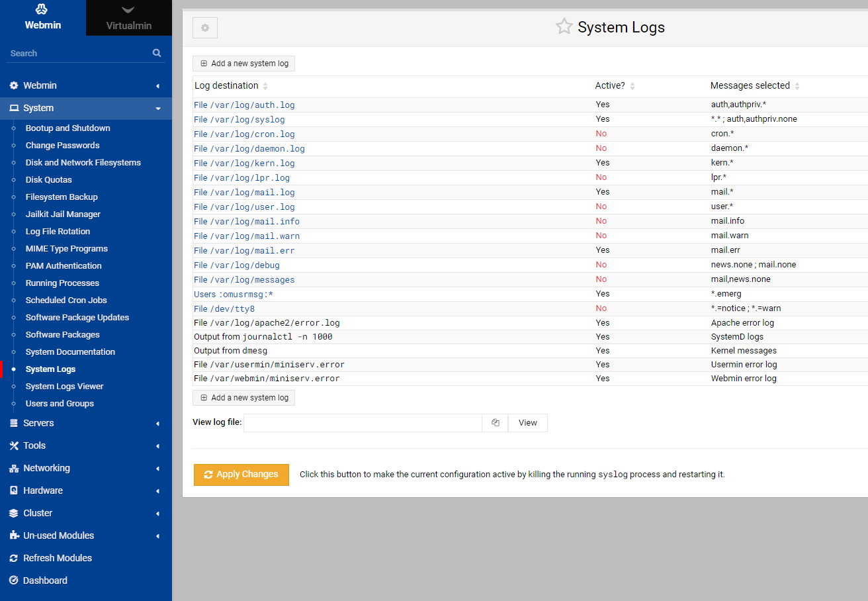
Task: Open System Logs Viewer
Action: (x=64, y=387)
